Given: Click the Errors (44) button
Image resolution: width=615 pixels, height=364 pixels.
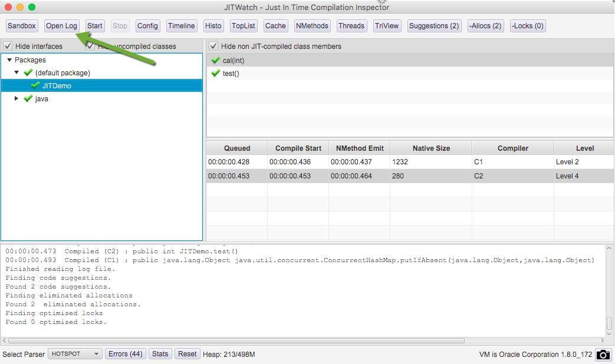Looking at the screenshot, I should pyautogui.click(x=125, y=354).
